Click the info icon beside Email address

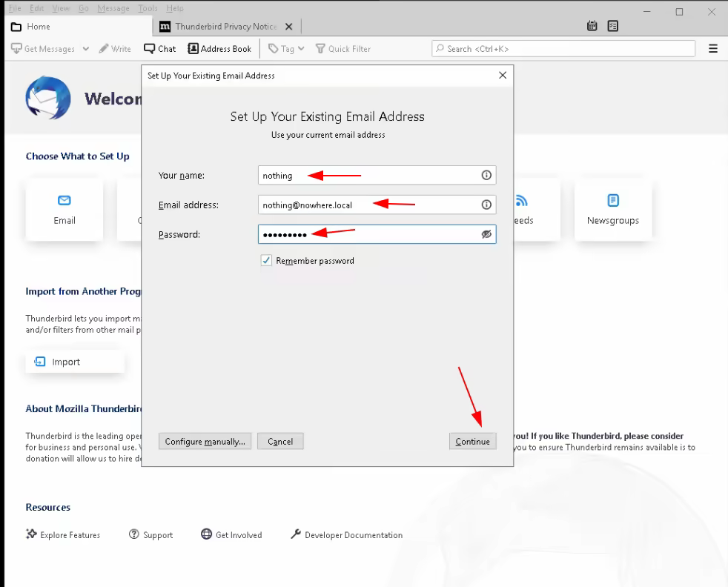(x=486, y=205)
